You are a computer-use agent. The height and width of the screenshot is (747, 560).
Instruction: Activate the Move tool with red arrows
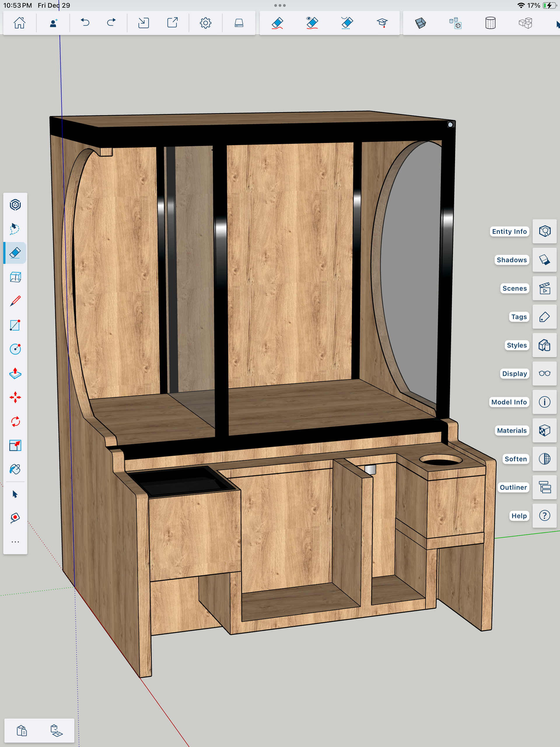tap(15, 397)
